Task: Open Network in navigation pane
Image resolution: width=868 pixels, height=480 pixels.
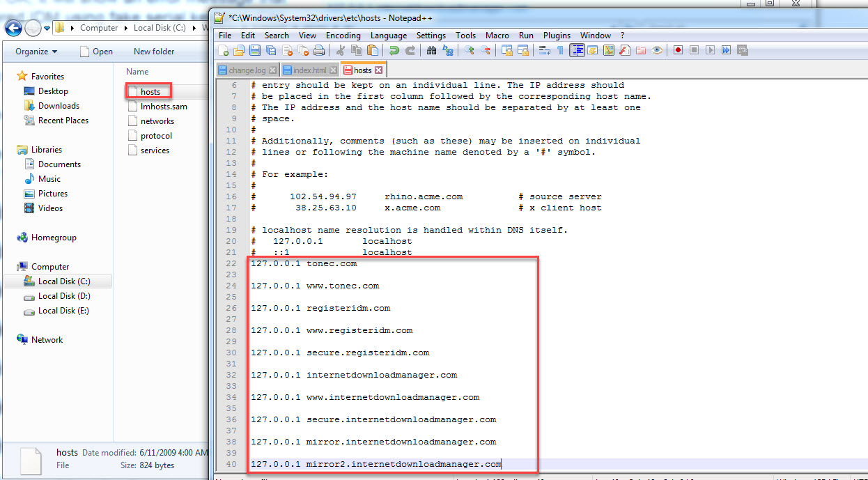Action: (40, 340)
